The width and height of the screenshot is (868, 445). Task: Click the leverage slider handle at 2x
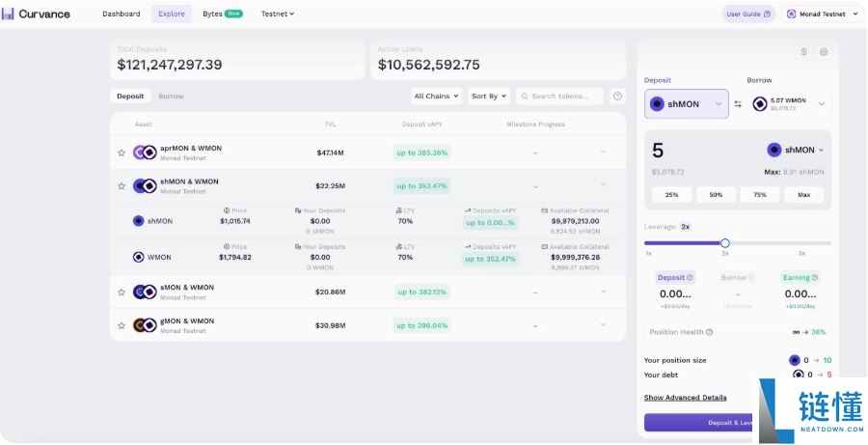point(725,243)
